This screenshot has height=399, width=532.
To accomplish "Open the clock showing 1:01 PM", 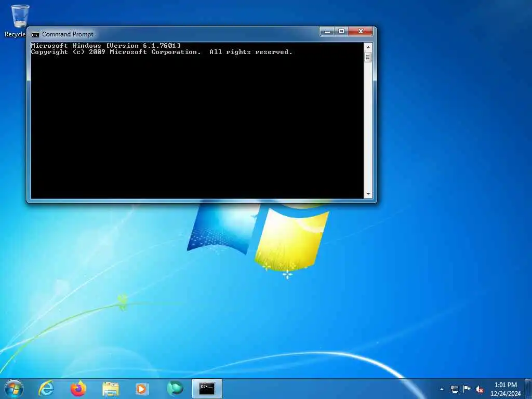I will (x=506, y=389).
